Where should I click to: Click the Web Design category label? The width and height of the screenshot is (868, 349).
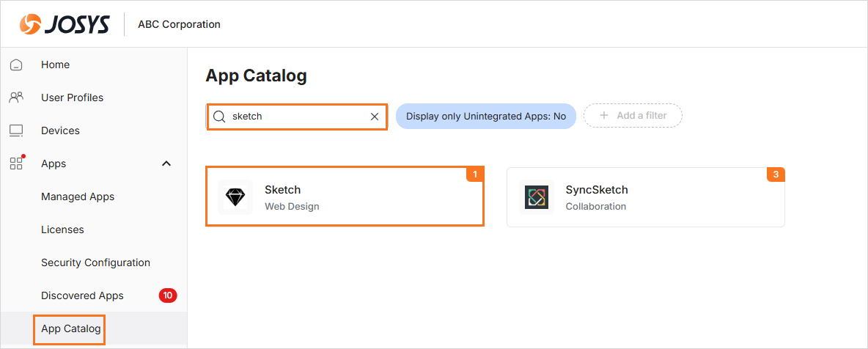[x=292, y=207]
